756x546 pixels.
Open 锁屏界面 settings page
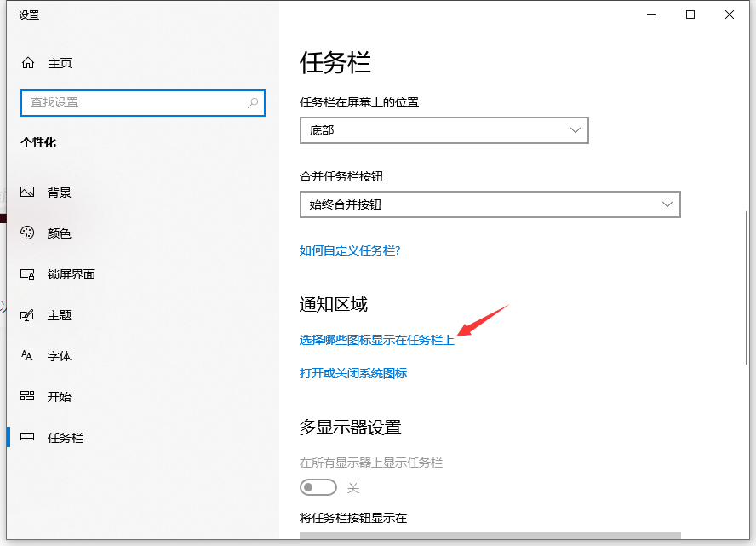click(71, 274)
